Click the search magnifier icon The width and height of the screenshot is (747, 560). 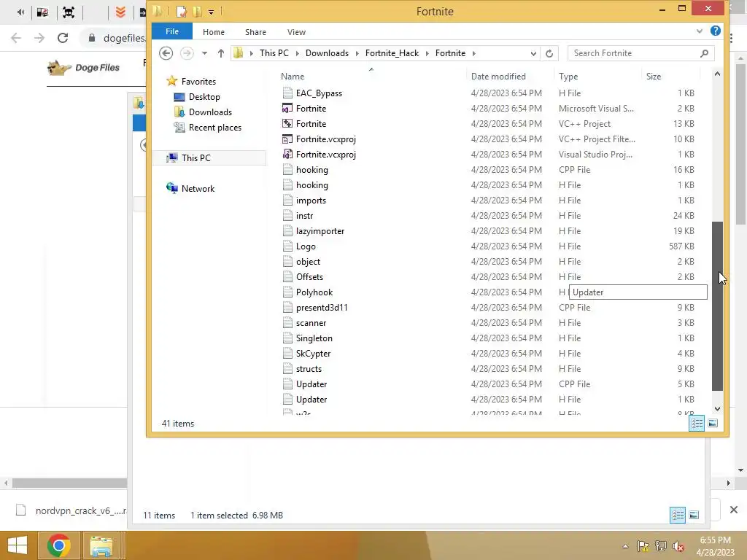[704, 53]
